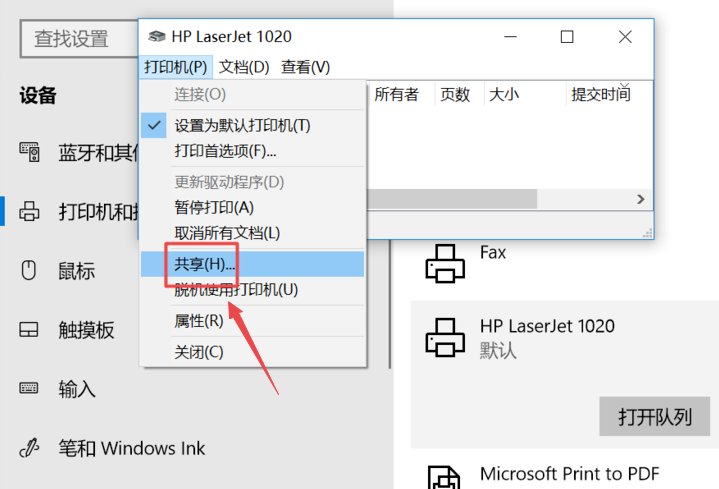Click the 查找设置 search field
Viewport: 719px width, 489px height.
tap(79, 39)
